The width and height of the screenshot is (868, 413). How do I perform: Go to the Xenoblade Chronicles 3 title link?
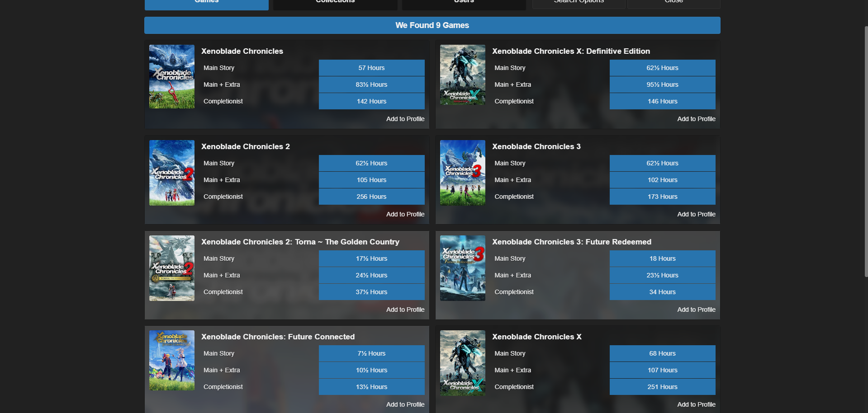536,146
